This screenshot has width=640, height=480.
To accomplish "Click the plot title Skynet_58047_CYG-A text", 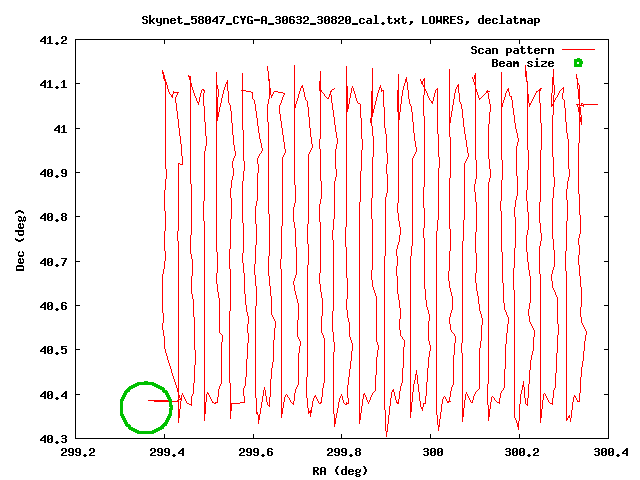I will coord(341,20).
